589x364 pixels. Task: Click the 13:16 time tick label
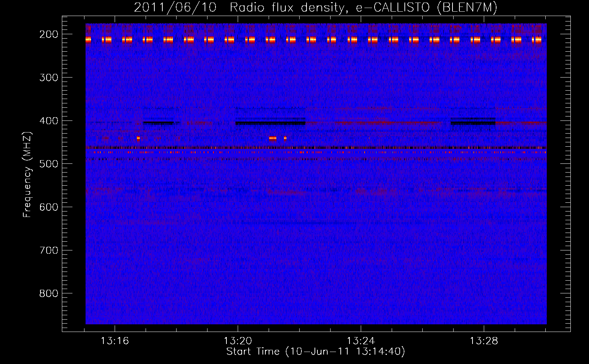[115, 341]
